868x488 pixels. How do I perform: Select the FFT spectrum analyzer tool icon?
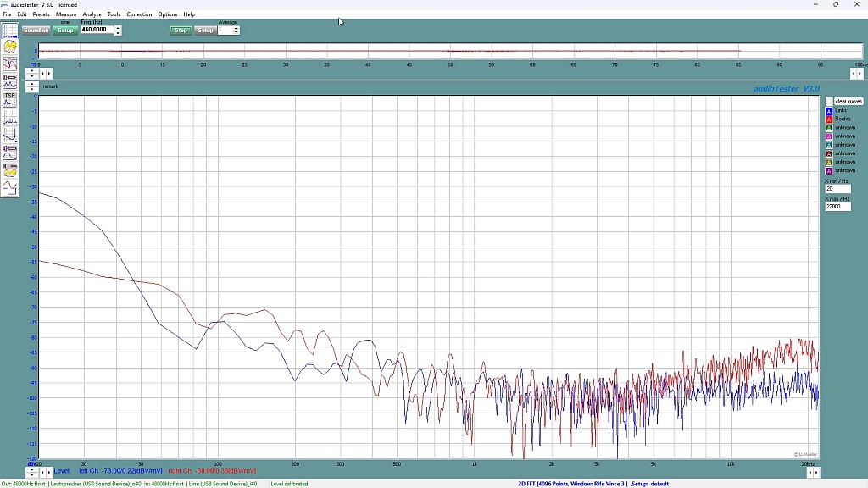click(10, 30)
